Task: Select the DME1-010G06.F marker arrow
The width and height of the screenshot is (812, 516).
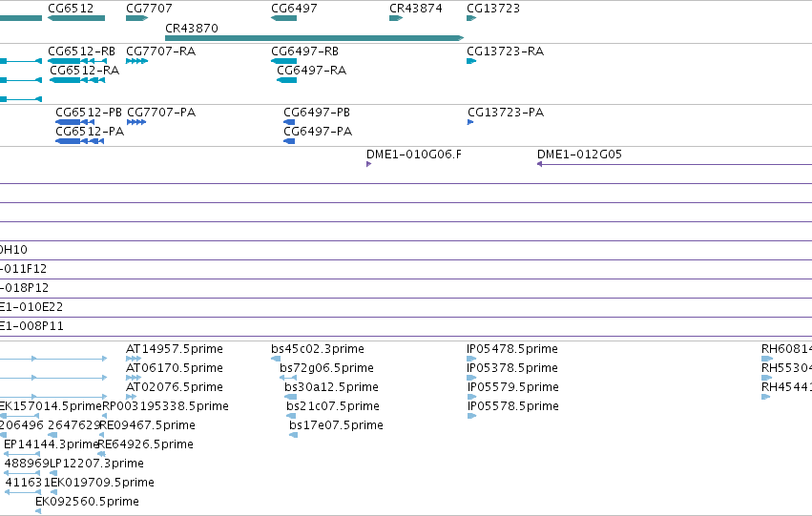Action: point(368,164)
